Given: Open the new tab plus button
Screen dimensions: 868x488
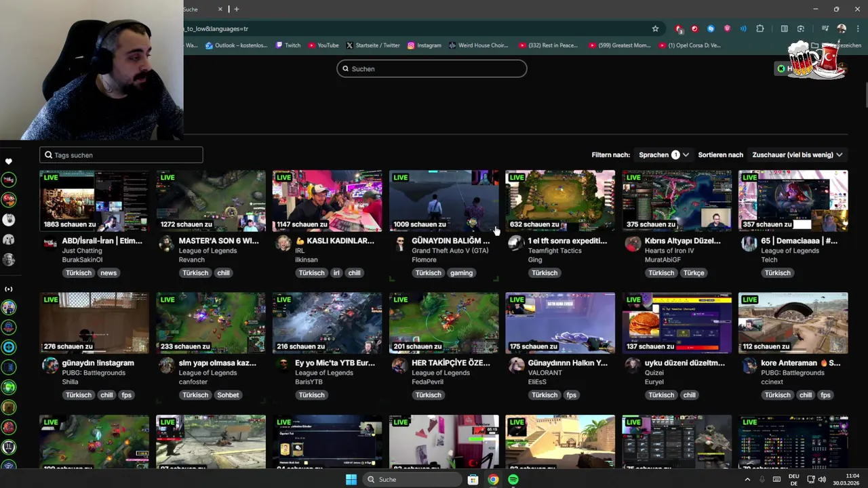Looking at the screenshot, I should tap(236, 9).
